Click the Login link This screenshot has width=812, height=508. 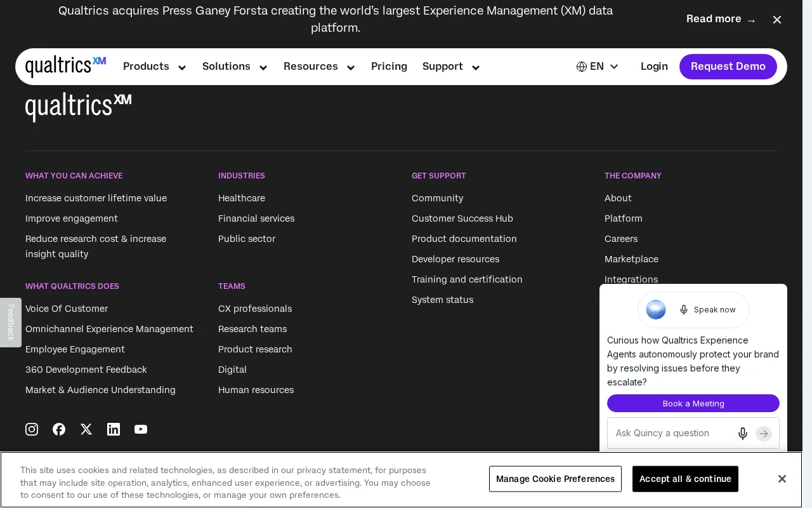pyautogui.click(x=654, y=67)
